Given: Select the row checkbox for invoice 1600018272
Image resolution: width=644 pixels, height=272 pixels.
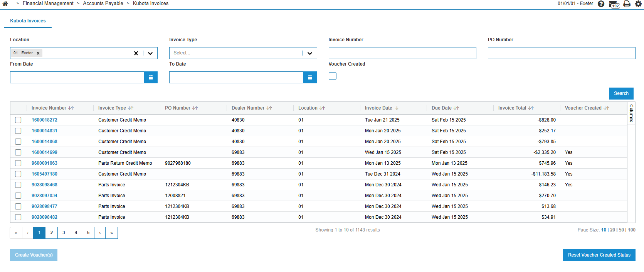Looking at the screenshot, I should tap(18, 120).
